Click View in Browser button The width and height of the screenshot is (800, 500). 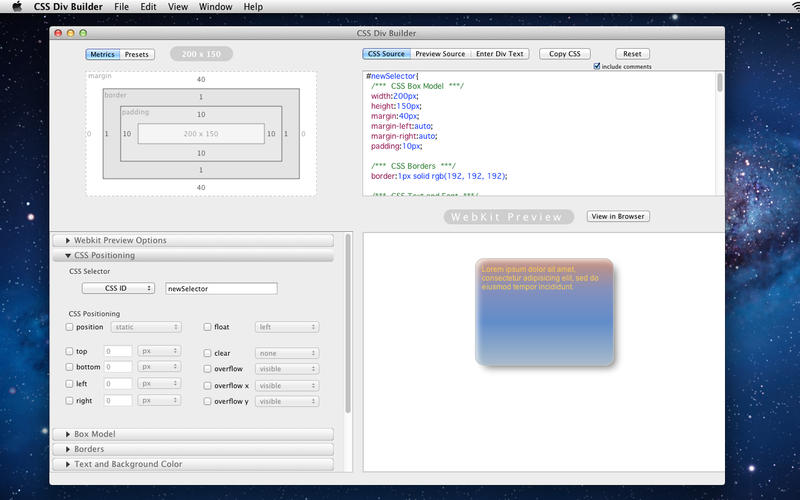[x=618, y=216]
